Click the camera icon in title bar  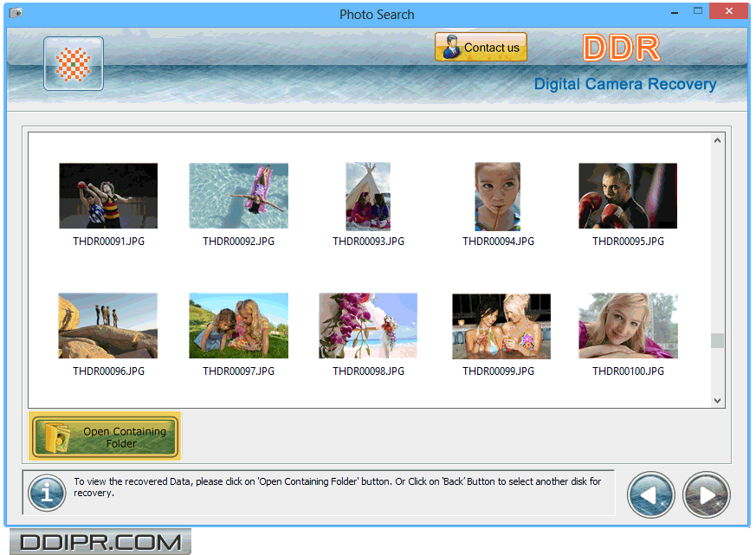(16, 14)
